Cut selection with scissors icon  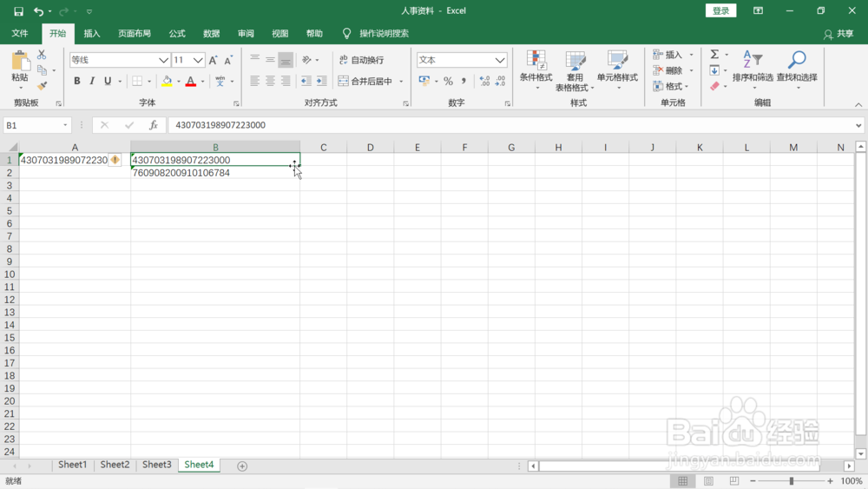pos(42,55)
